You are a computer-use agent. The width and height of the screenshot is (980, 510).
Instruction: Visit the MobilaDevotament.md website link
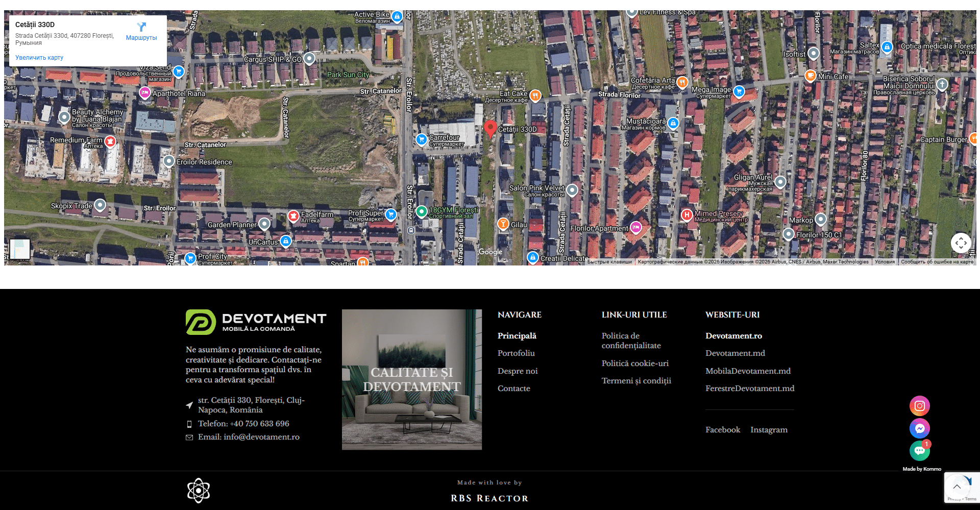pos(748,371)
